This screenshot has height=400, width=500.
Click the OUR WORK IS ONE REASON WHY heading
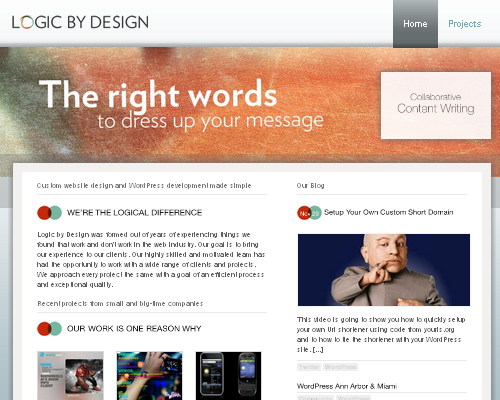(134, 329)
